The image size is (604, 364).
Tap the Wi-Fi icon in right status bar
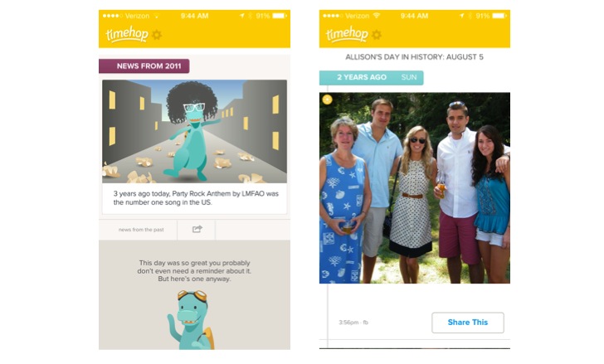tap(377, 16)
